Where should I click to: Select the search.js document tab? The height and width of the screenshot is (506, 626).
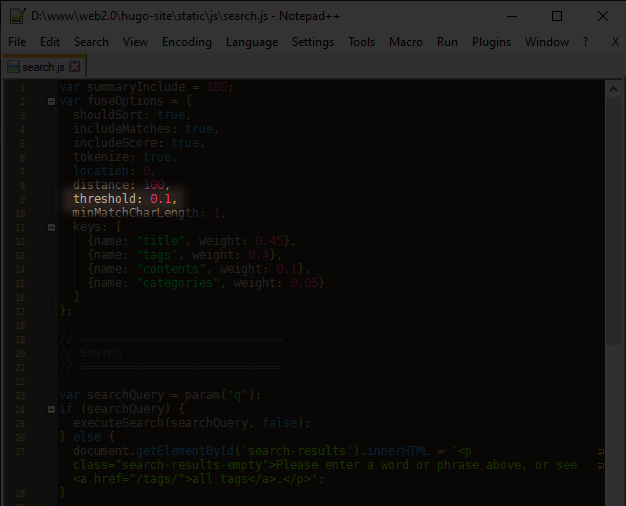click(x=42, y=67)
